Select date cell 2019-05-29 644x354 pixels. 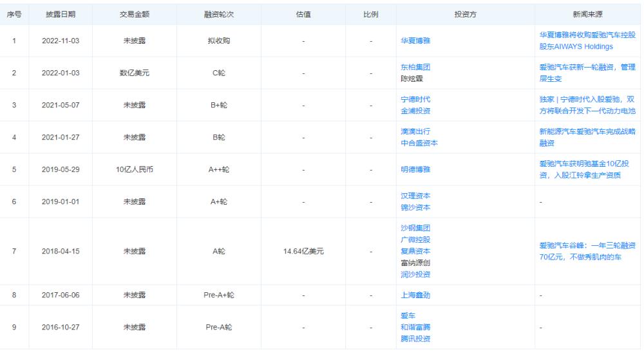(61, 169)
